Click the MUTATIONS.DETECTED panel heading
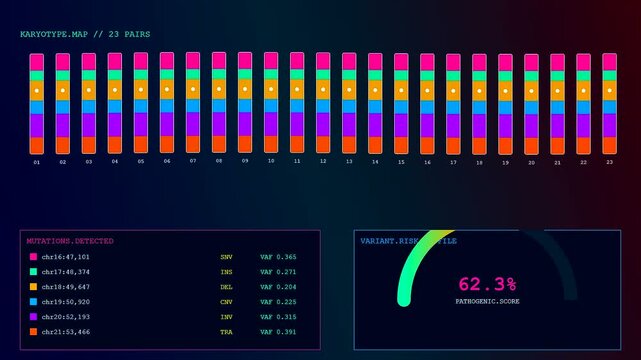The image size is (641, 360). coord(70,241)
